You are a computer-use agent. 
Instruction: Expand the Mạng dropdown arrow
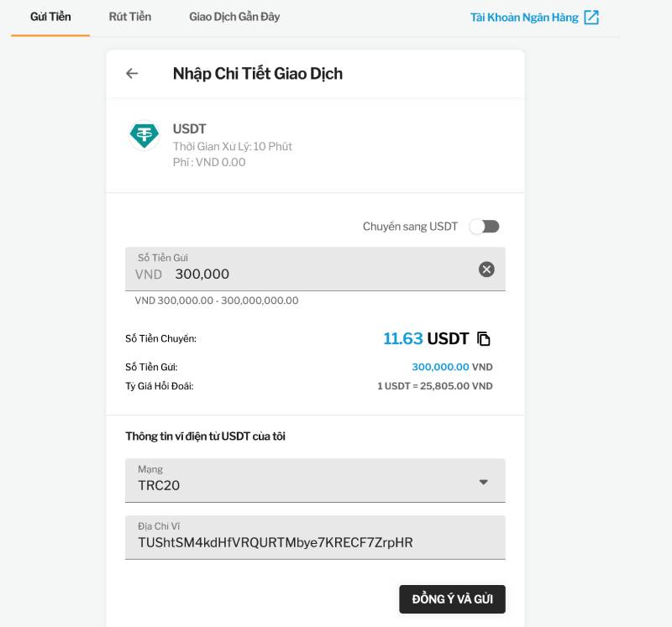483,482
